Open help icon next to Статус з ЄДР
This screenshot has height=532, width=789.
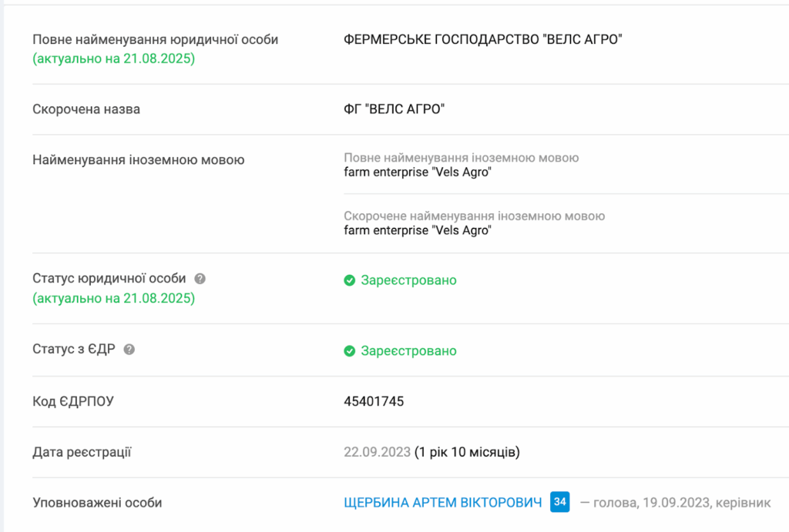129,350
